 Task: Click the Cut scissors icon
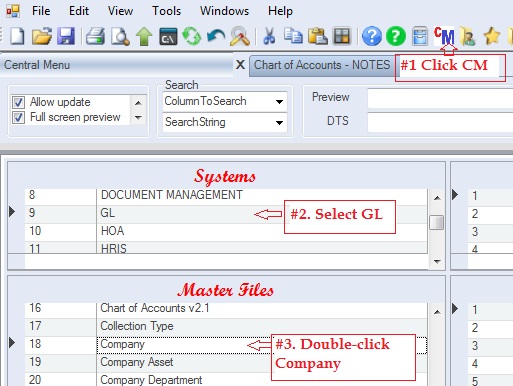click(269, 36)
